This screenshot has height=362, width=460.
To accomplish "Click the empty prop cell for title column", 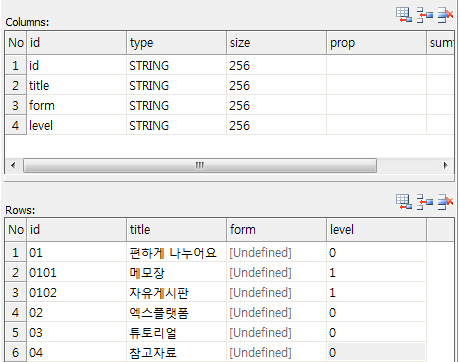I will pos(376,85).
